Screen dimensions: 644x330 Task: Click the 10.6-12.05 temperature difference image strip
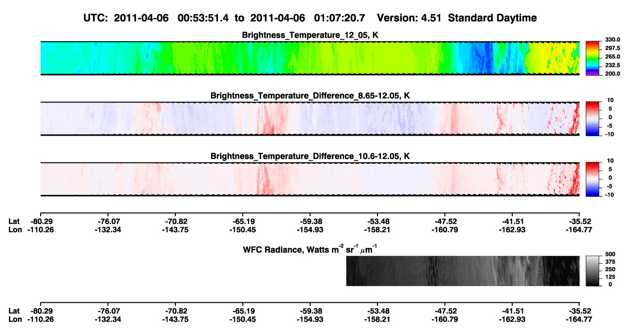tap(310, 179)
